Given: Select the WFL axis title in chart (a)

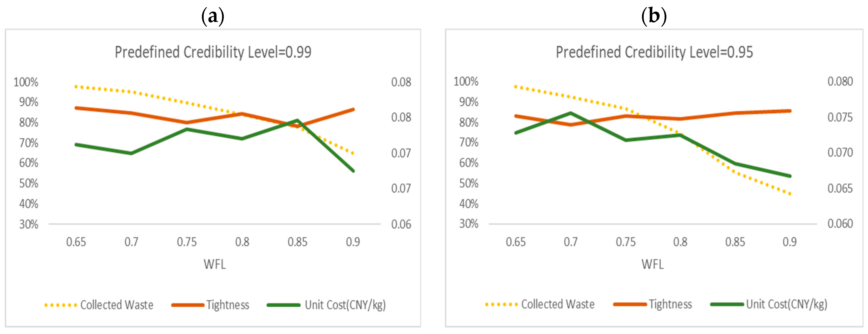Looking at the screenshot, I should click(x=215, y=264).
